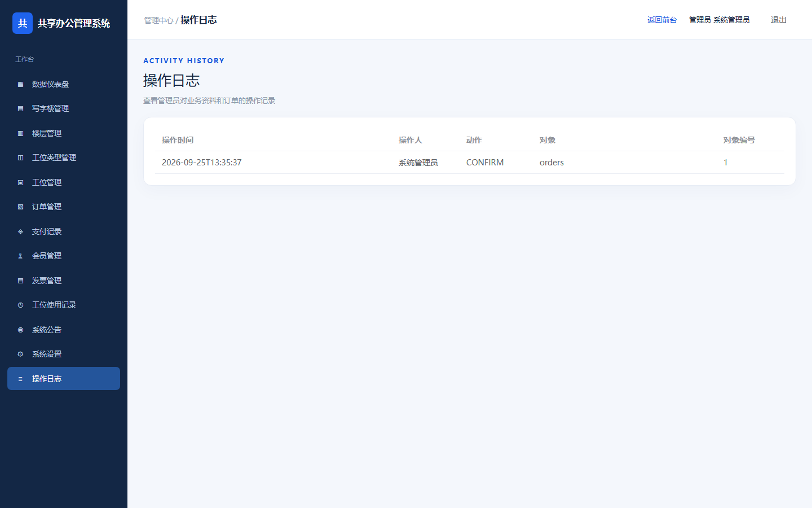Click the 系统设置 gear icon
This screenshot has height=508, width=812.
click(20, 354)
